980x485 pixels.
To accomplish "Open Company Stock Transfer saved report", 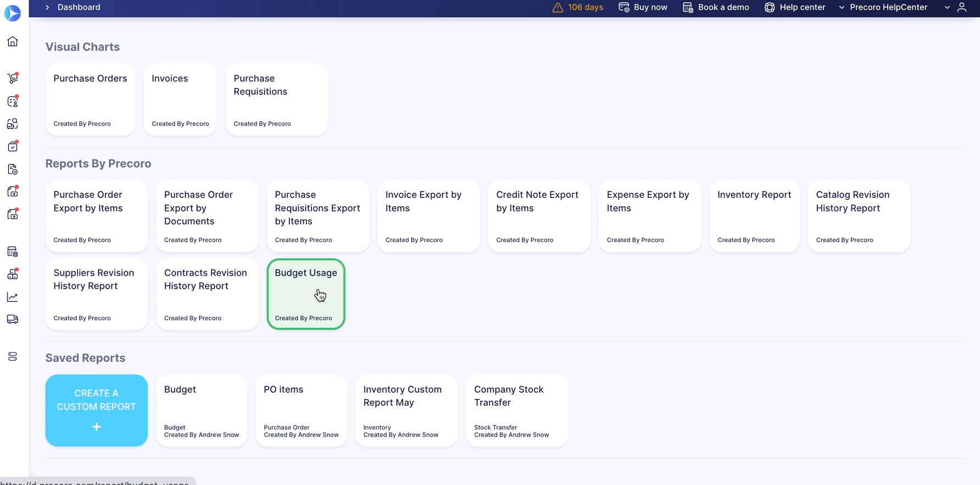I will tap(517, 411).
